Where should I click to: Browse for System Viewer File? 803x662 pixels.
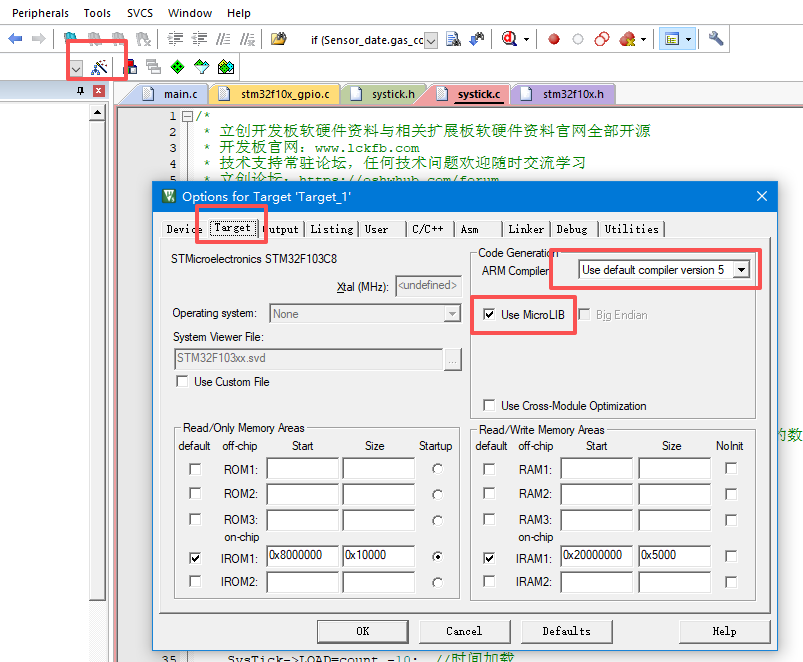(x=452, y=359)
